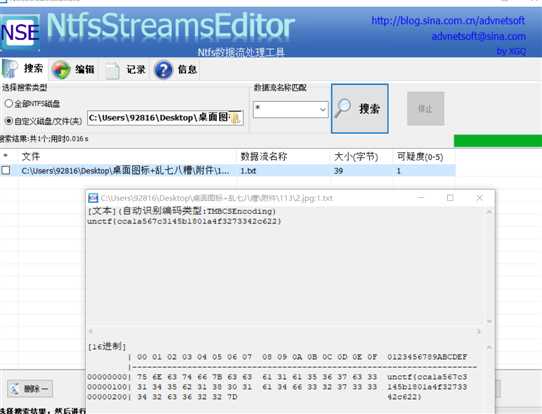
Task: Click the 数据流名称 column header
Action: pyautogui.click(x=264, y=157)
